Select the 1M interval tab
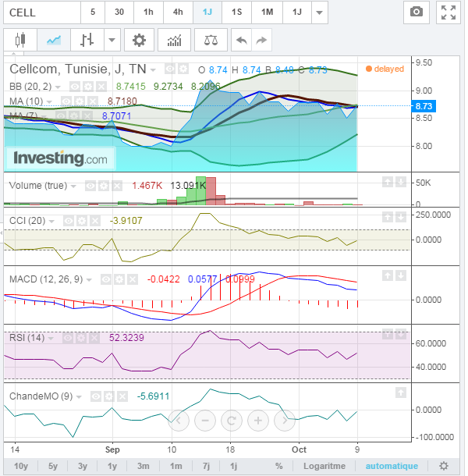This screenshot has height=476, width=468. point(267,12)
